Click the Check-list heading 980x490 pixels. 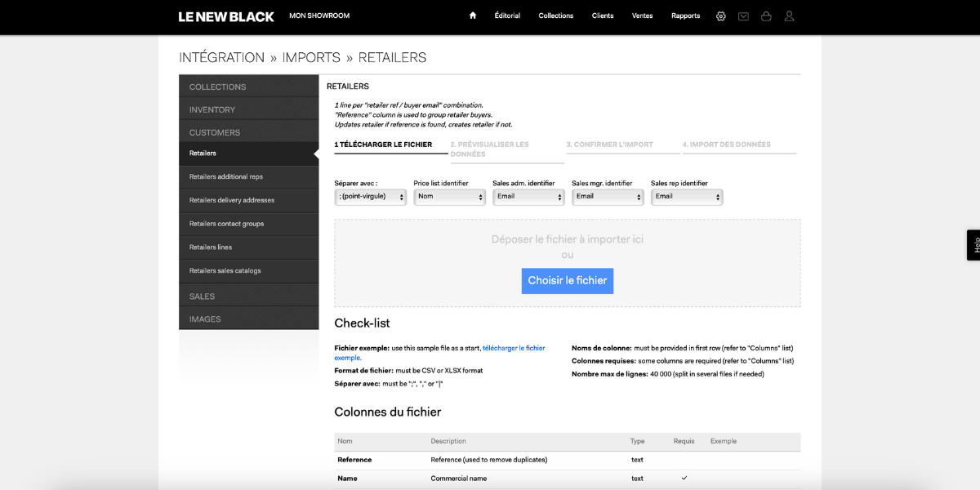(x=362, y=323)
